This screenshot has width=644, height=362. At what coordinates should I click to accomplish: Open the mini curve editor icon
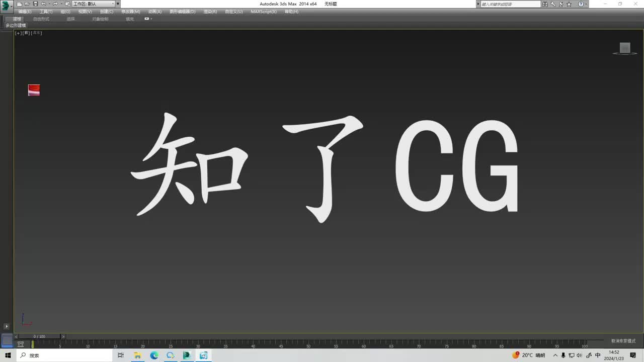tap(21, 344)
